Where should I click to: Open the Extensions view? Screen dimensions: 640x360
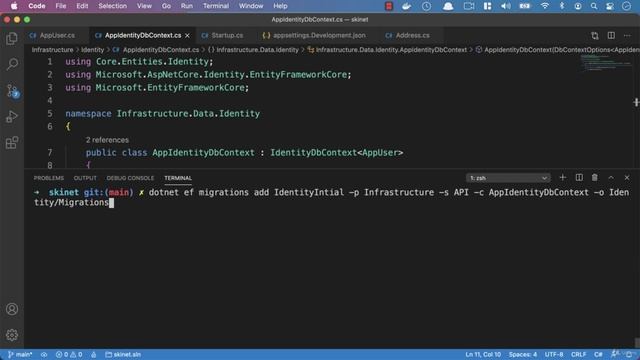12,142
